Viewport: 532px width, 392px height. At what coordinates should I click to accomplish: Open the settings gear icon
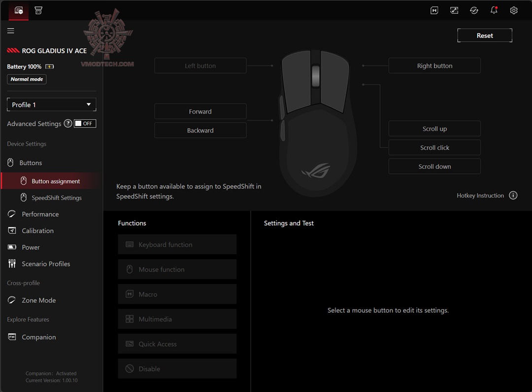coord(514,10)
